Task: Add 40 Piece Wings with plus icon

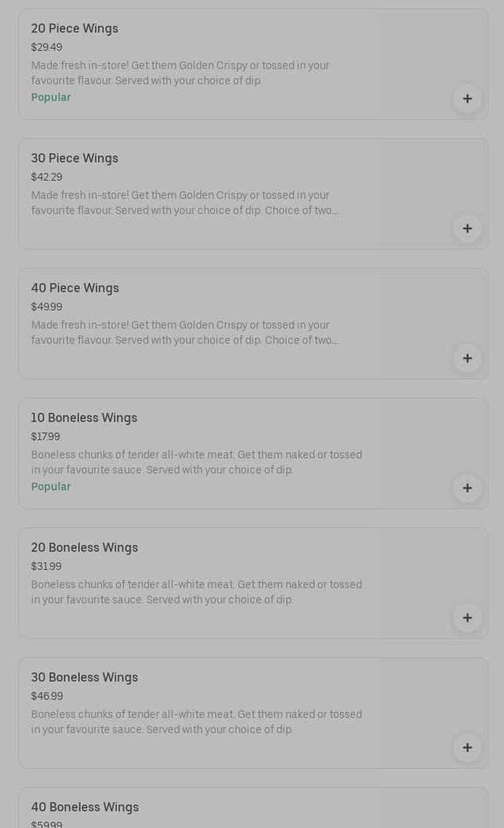Action: (x=468, y=358)
